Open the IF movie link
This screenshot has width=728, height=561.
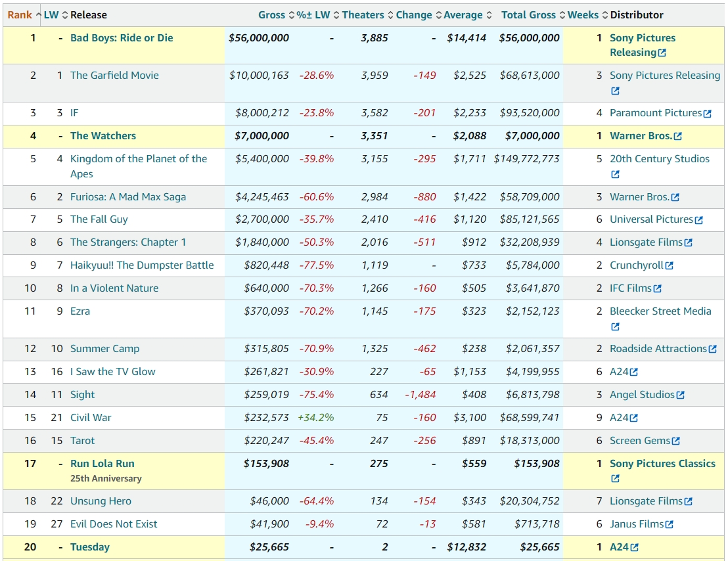tap(74, 113)
